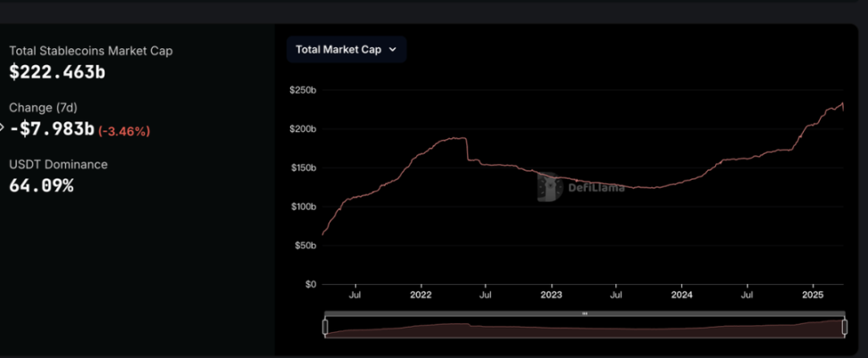868x358 pixels.
Task: Click the $250b label on the y-axis
Action: coord(303,90)
